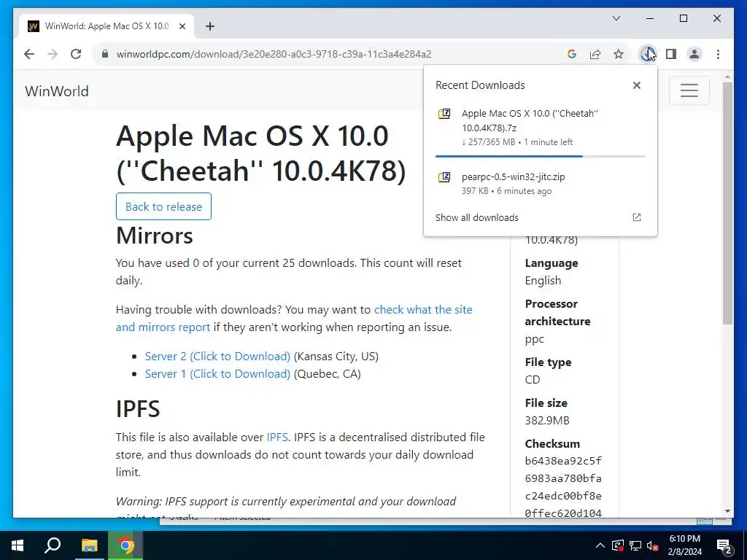Viewport: 747px width, 560px height.
Task: Open the network tray icon
Action: tap(635, 545)
